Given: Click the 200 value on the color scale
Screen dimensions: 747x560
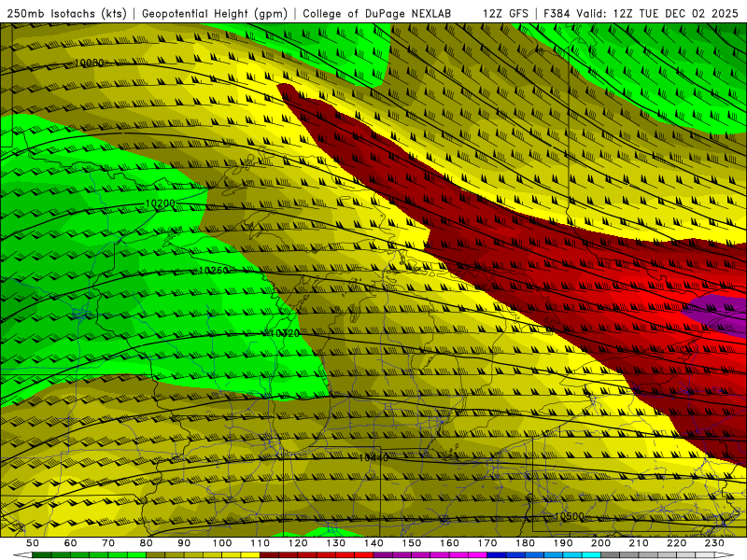Looking at the screenshot, I should [600, 543].
